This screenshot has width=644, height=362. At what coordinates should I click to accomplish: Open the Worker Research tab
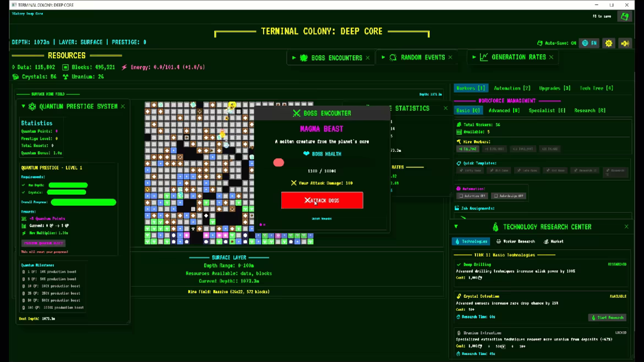515,242
